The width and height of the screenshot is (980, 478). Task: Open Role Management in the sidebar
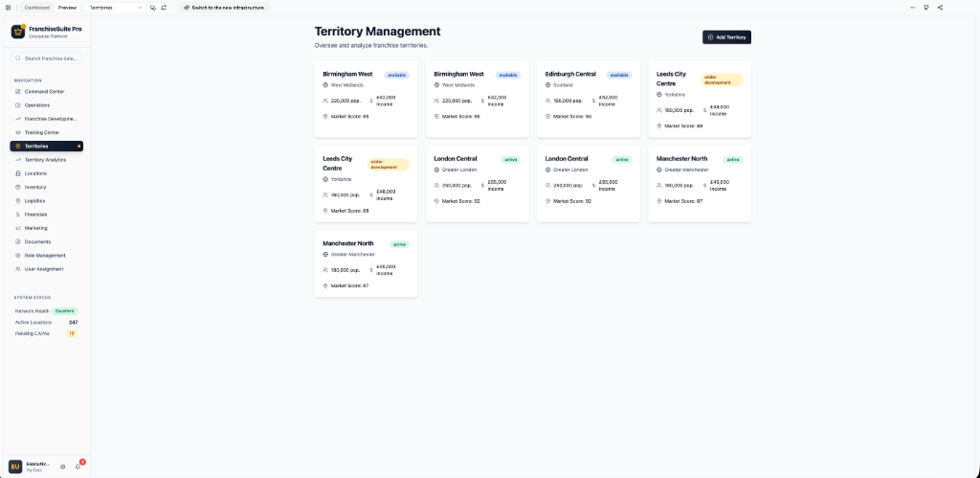coord(46,255)
